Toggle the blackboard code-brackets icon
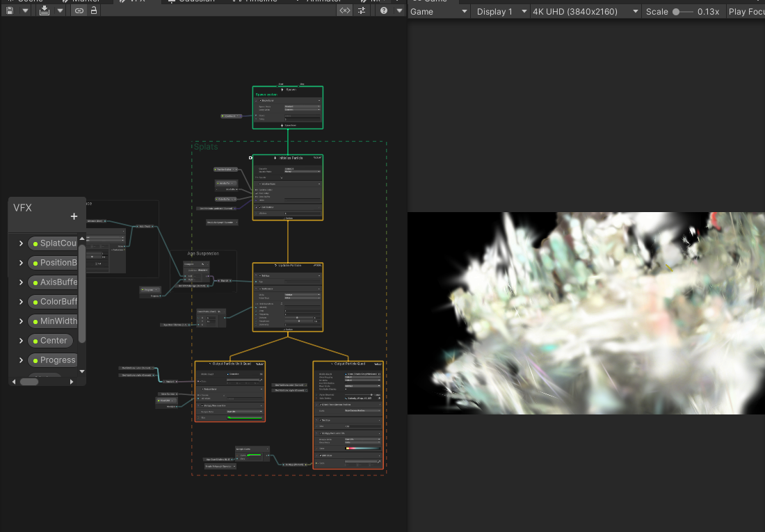Viewport: 765px width, 532px height. pyautogui.click(x=345, y=11)
